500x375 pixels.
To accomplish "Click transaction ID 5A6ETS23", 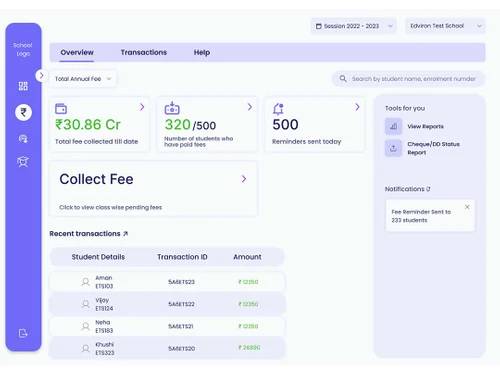I will [181, 282].
